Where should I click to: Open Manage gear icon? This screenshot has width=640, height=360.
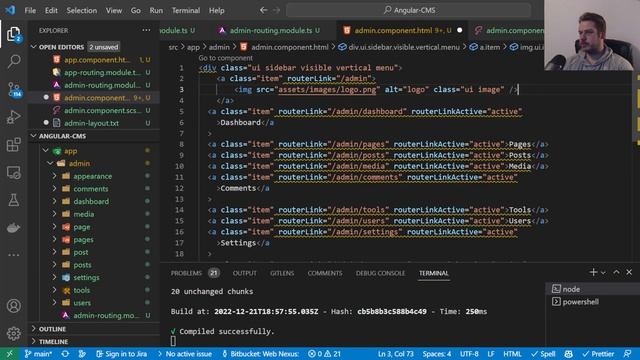click(13, 333)
